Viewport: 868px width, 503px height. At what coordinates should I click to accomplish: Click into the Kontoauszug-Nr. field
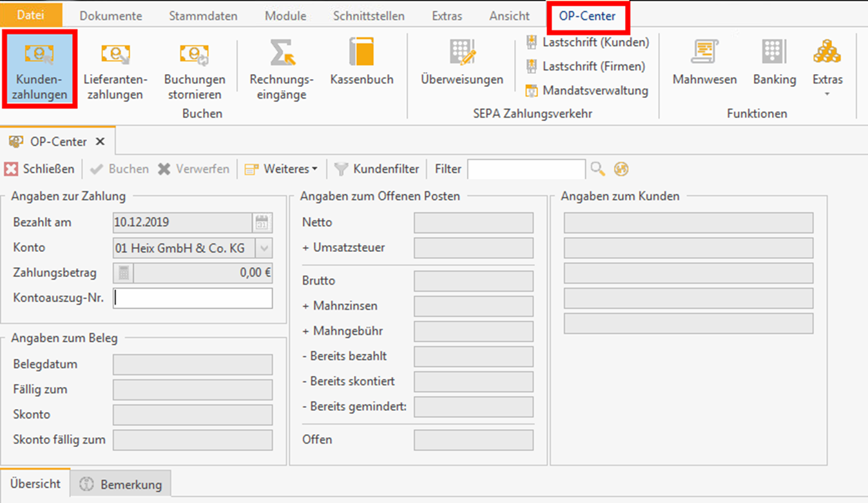click(193, 298)
